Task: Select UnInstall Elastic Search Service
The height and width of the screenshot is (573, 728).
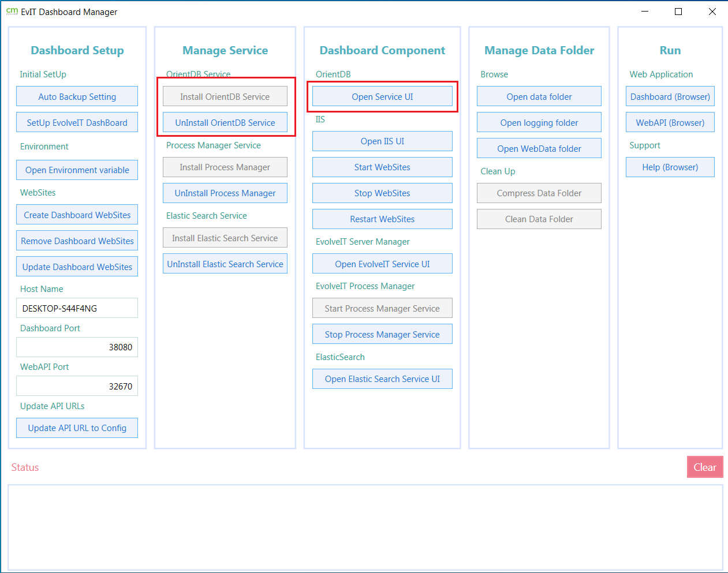Action: coord(225,264)
